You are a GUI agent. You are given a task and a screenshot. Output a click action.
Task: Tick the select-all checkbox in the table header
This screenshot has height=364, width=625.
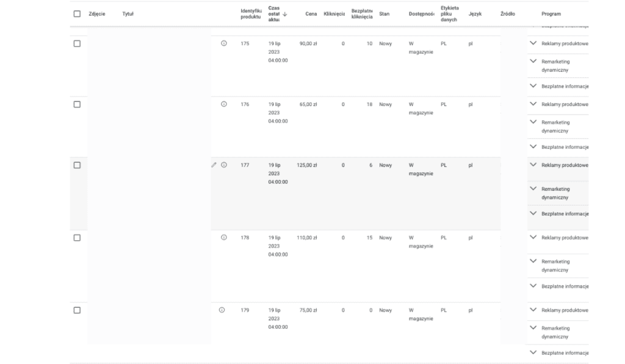click(x=77, y=13)
